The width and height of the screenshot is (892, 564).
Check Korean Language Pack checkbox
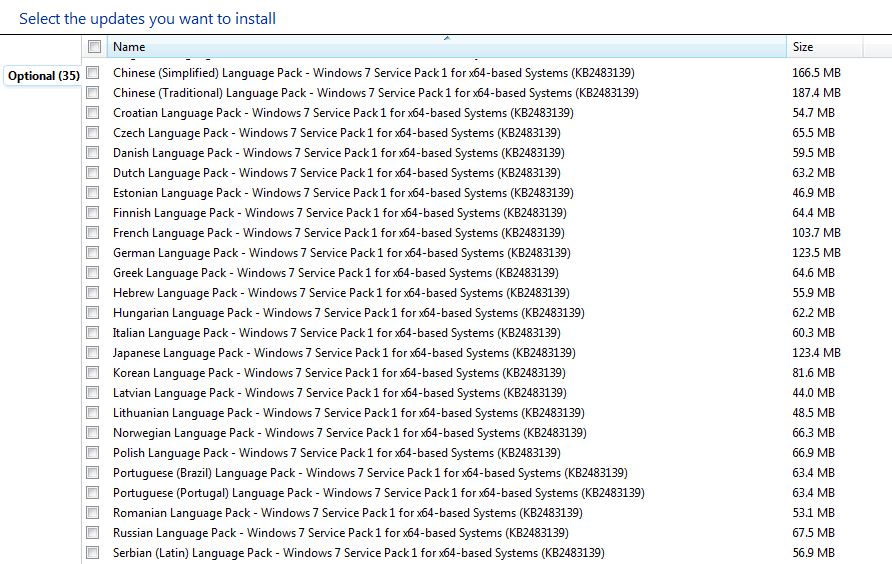(x=93, y=372)
